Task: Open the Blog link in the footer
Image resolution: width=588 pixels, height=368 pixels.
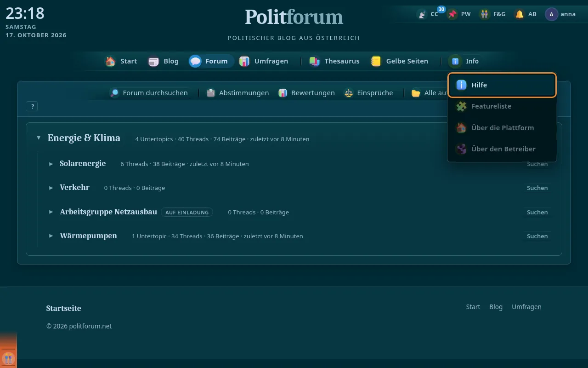Action: pyautogui.click(x=496, y=307)
